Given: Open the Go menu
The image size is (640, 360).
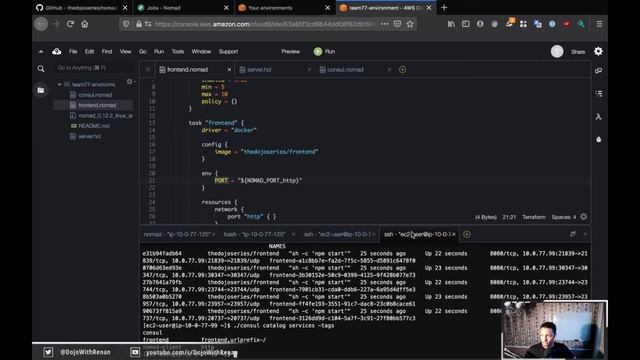Looking at the screenshot, I should tap(142, 51).
